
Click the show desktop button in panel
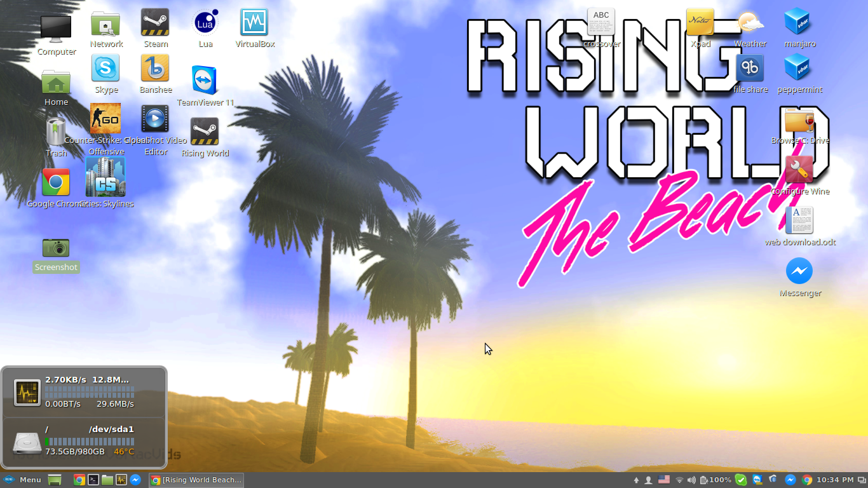coord(55,480)
